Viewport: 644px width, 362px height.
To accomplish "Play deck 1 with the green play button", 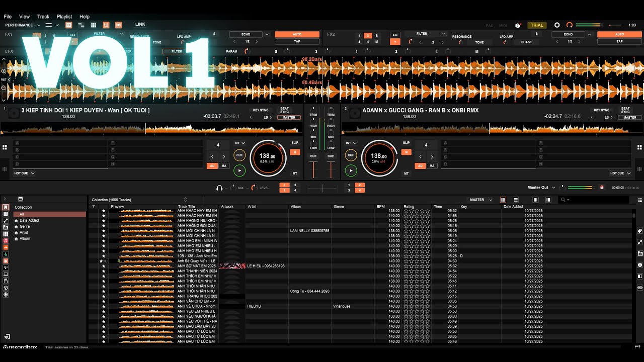I will 239,171.
